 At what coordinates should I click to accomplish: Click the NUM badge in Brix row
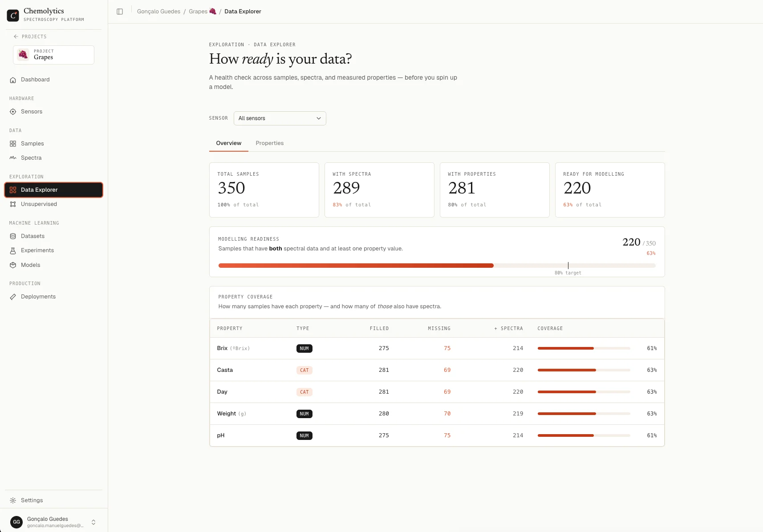click(304, 349)
